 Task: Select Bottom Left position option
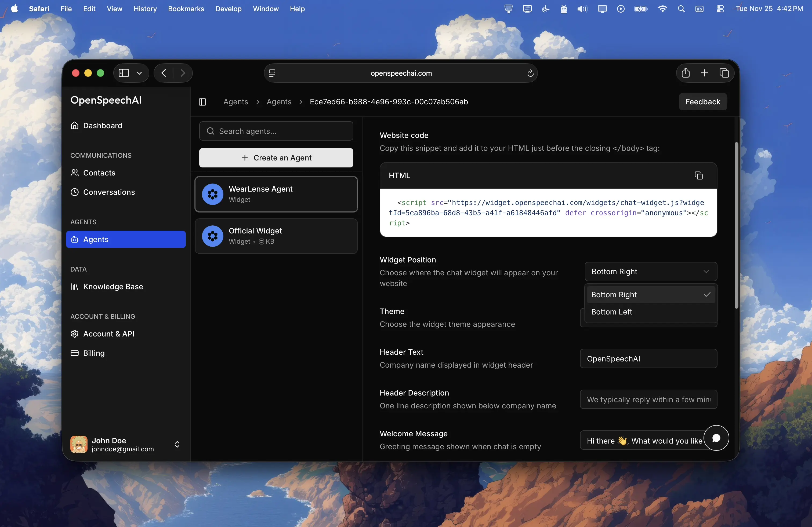(x=651, y=312)
